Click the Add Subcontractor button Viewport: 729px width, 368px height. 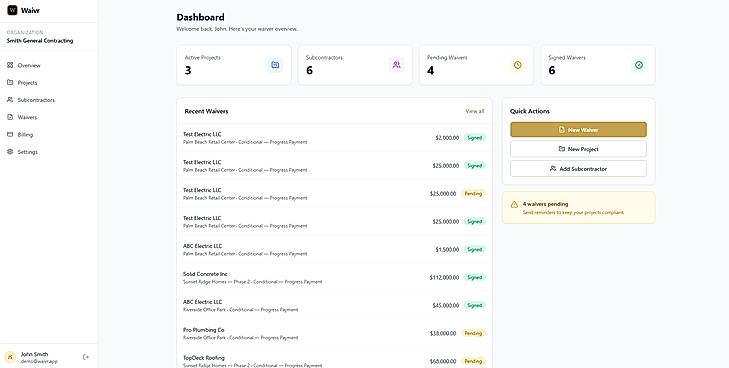pyautogui.click(x=578, y=169)
